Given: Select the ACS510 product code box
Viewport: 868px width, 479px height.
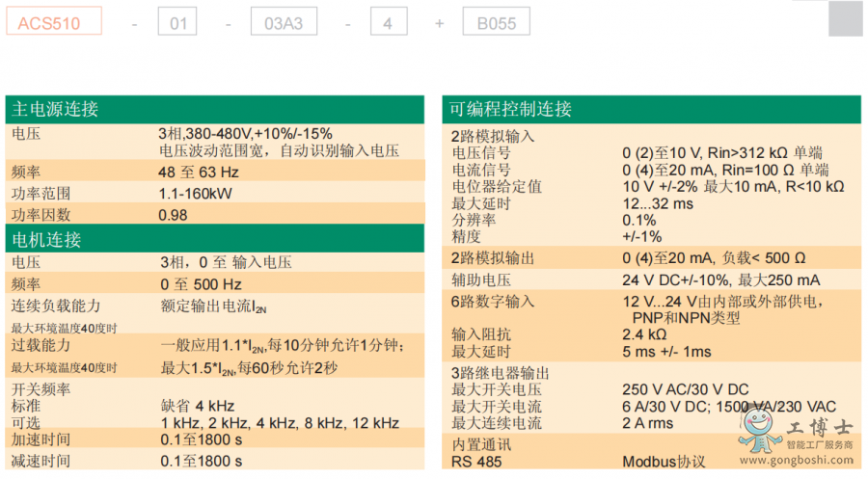Looking at the screenshot, I should [54, 21].
